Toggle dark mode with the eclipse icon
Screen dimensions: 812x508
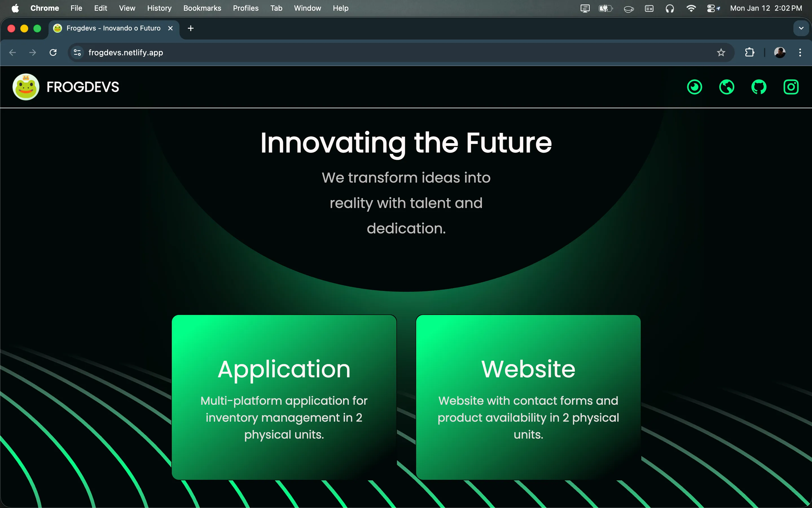tap(694, 87)
